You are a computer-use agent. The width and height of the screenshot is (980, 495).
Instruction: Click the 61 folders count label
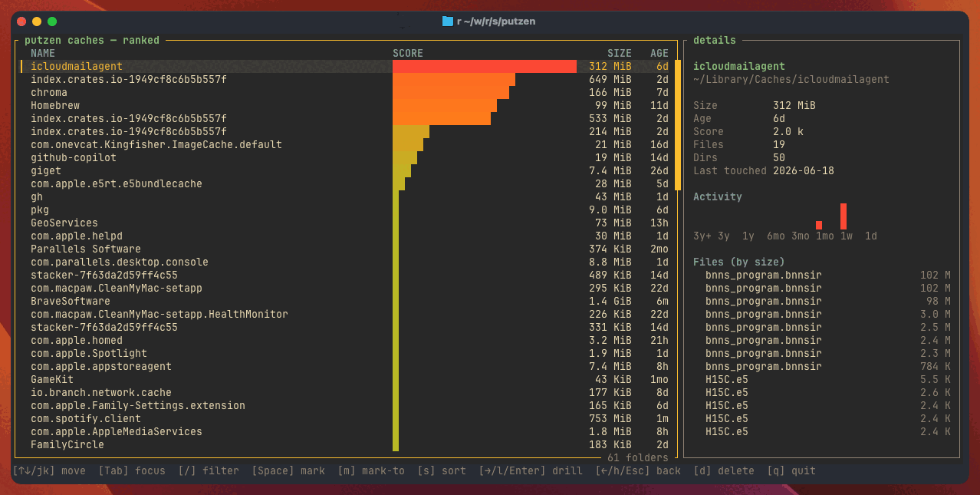(x=638, y=458)
